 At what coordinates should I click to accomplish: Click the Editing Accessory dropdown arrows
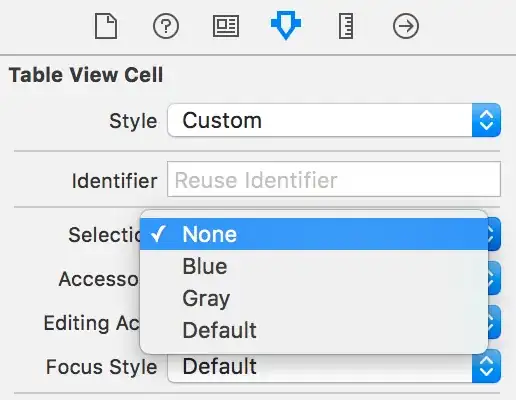coord(494,322)
